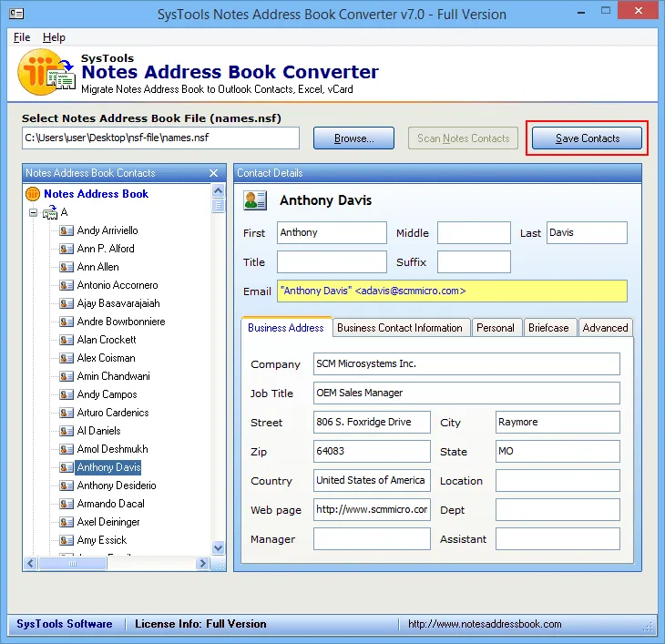Collapse the A group in the tree

pyautogui.click(x=33, y=212)
